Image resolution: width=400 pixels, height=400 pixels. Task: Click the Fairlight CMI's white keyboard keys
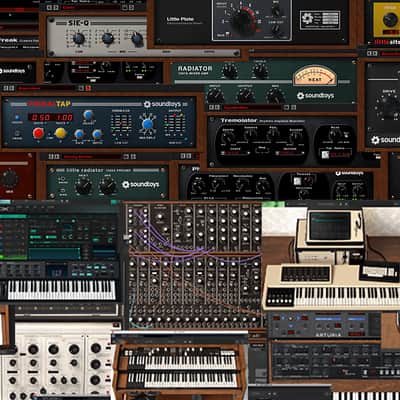[x=347, y=296]
